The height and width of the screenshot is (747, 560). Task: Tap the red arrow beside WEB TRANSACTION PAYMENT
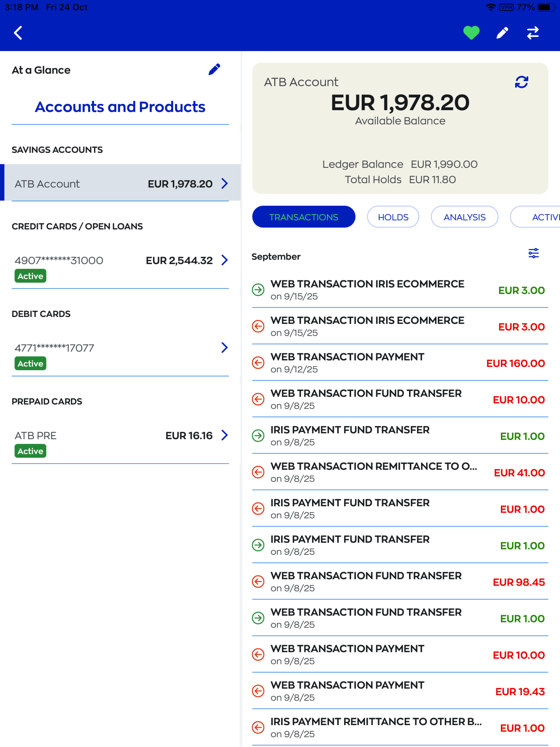258,363
